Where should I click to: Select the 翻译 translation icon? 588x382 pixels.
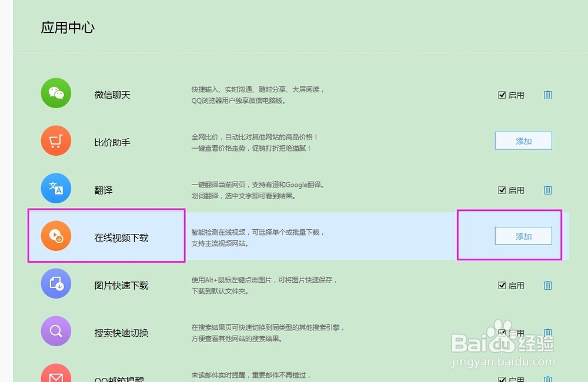(x=55, y=189)
